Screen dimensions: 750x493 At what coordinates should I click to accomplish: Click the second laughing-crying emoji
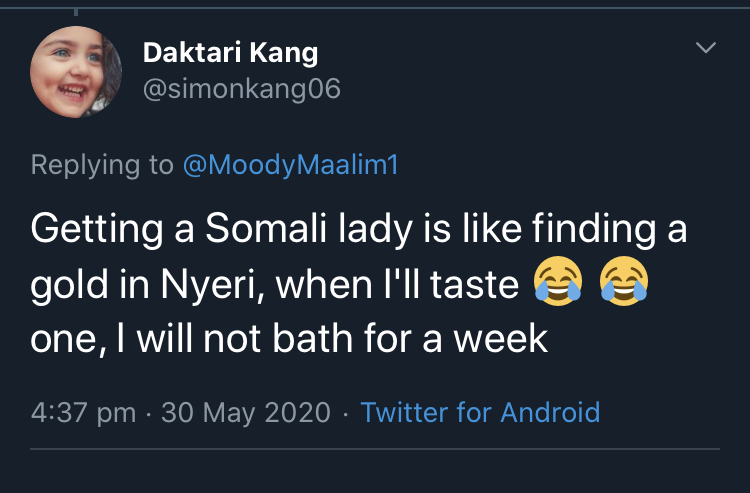[624, 283]
